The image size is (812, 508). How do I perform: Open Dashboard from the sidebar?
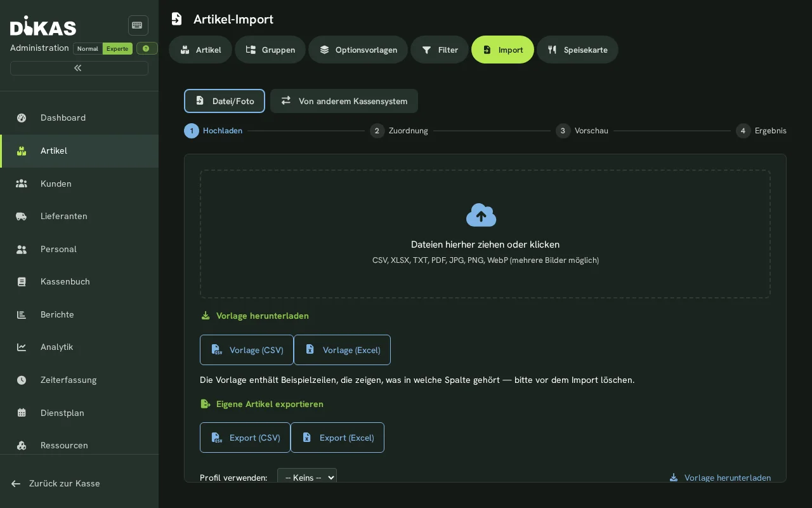79,117
